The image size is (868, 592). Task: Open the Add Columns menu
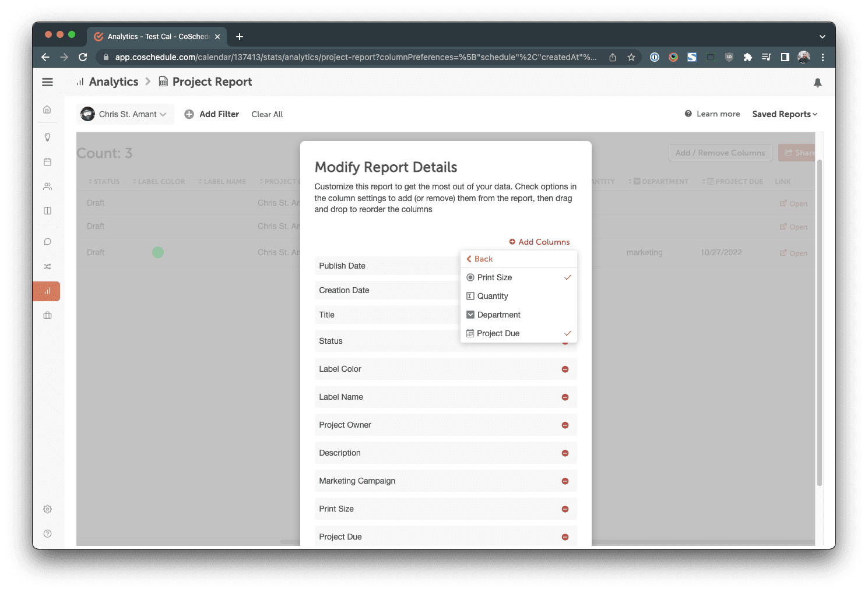tap(539, 242)
